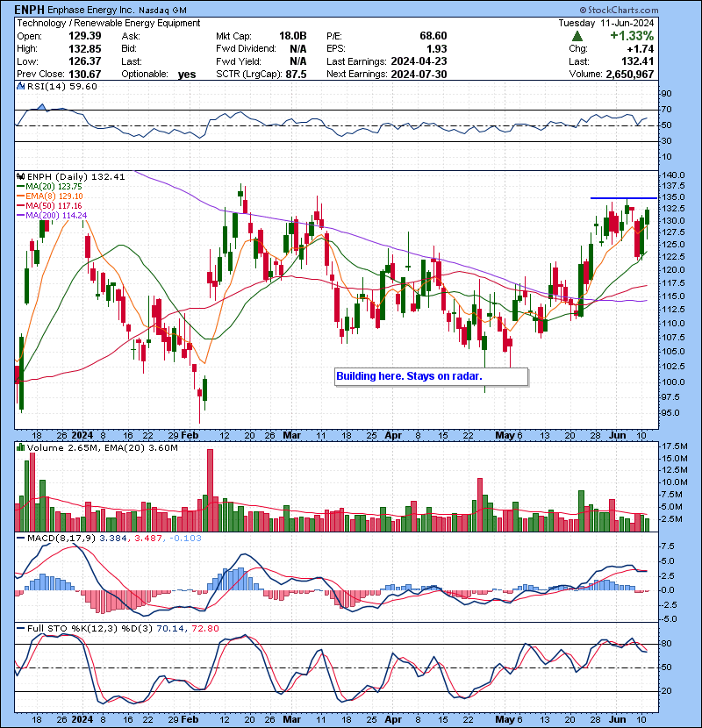This screenshot has height=728, width=702.
Task: Click the Volume 2.65M, EMA(20) 3.60M label
Action: pyautogui.click(x=102, y=447)
